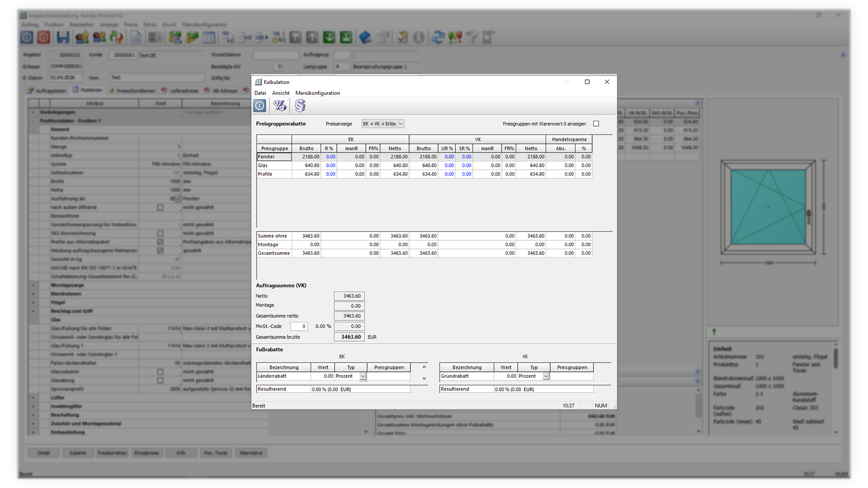868x488 pixels.
Task: Toggle the 'SKG Kennzeichnung' checkbox
Action: coord(160,234)
